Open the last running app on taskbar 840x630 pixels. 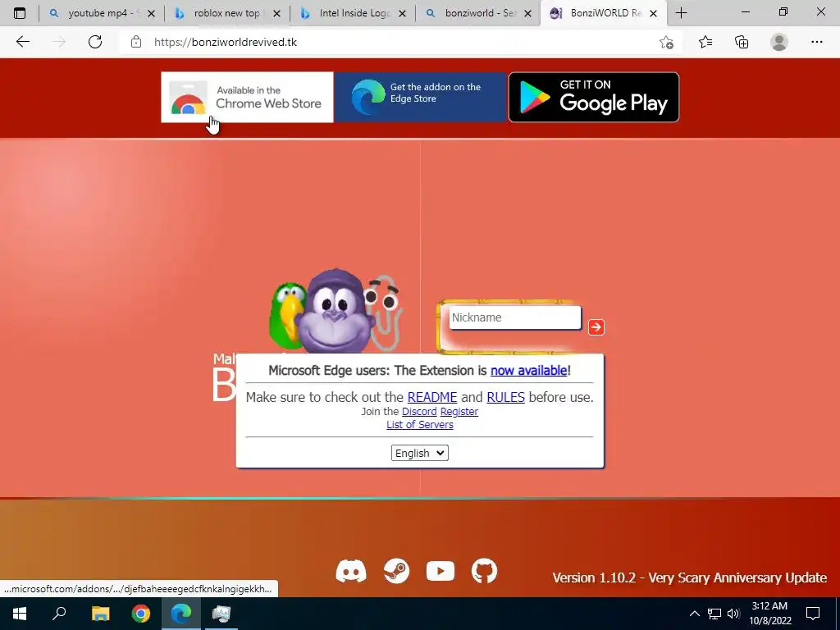[221, 614]
